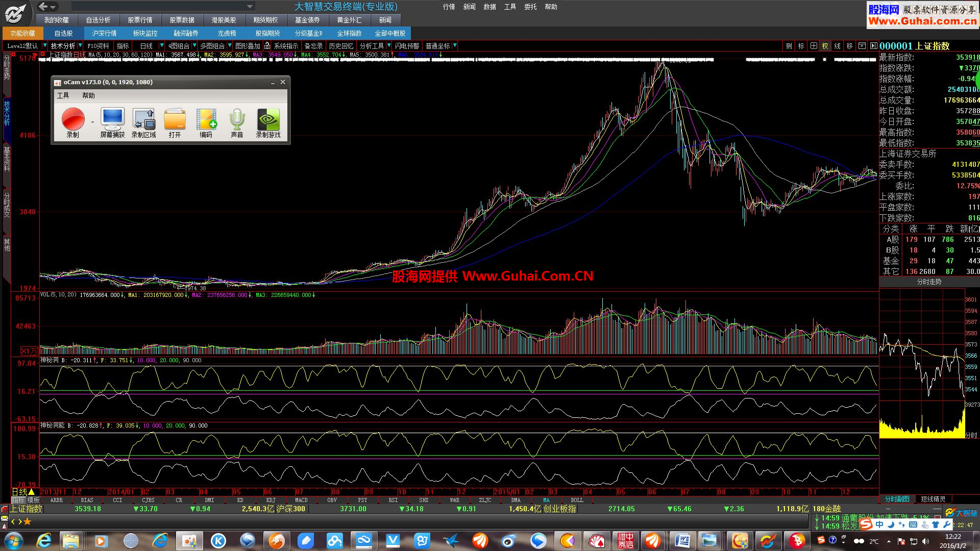Click the 闪电预警 button

[407, 46]
